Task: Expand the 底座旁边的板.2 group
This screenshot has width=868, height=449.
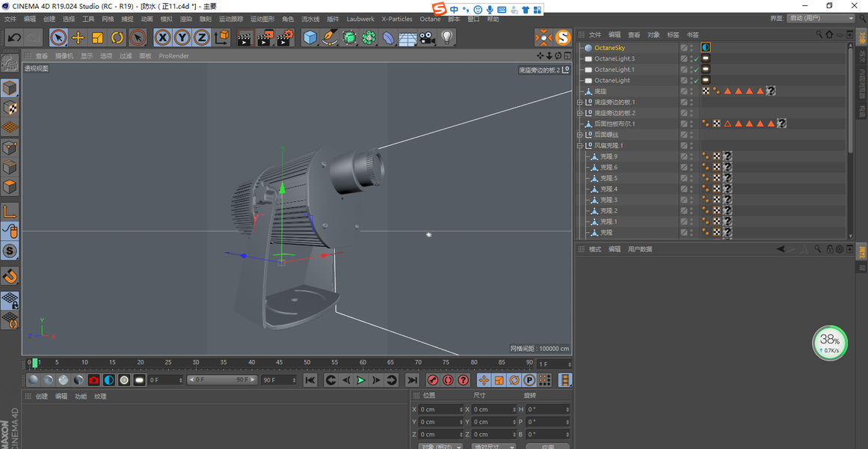Action: 580,113
